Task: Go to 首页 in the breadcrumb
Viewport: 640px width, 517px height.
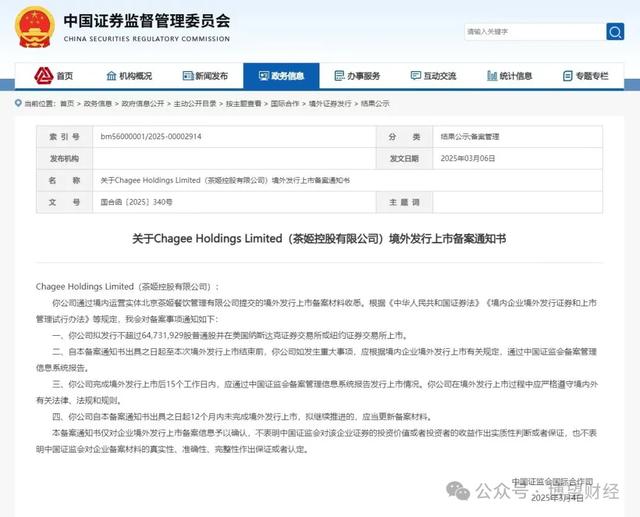Action: click(x=67, y=103)
